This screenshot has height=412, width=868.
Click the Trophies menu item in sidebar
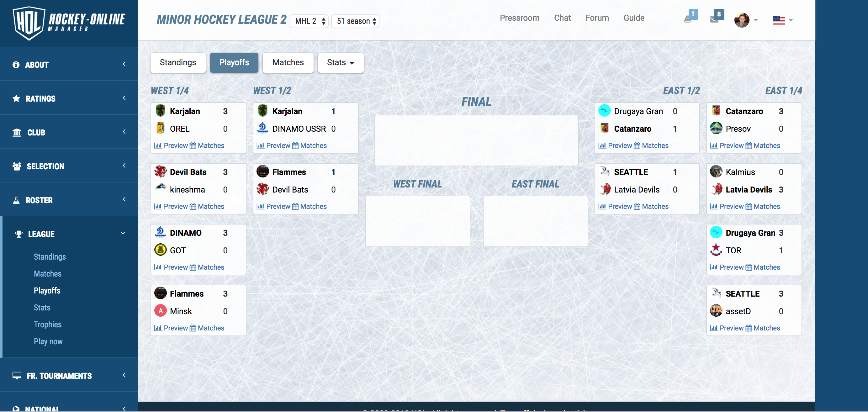pyautogui.click(x=48, y=324)
